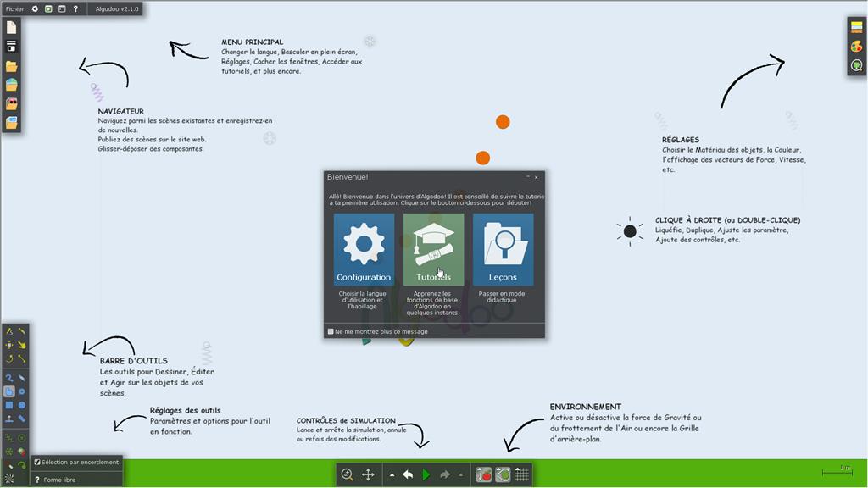Open Configuration in the Bienvenue dialog
The image size is (868, 488).
(x=364, y=250)
